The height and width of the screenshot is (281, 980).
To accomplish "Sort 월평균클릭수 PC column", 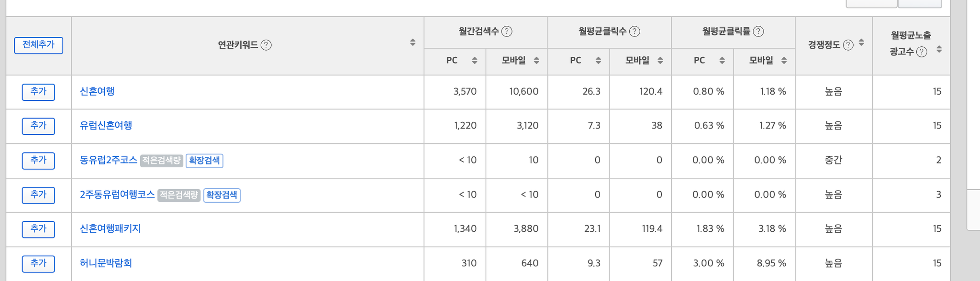I will [x=598, y=61].
